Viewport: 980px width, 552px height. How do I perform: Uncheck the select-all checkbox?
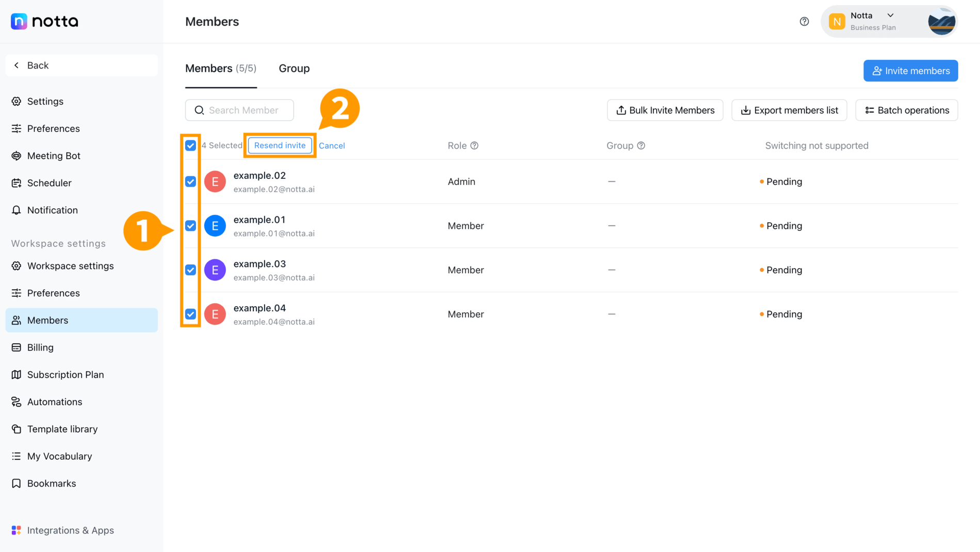[x=190, y=145]
